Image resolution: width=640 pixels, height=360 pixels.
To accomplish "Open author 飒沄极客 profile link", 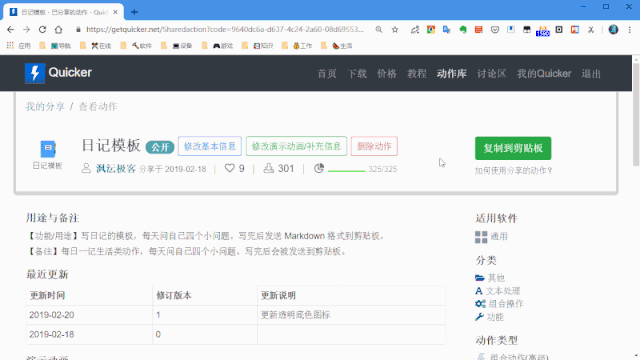I will pyautogui.click(x=116, y=169).
